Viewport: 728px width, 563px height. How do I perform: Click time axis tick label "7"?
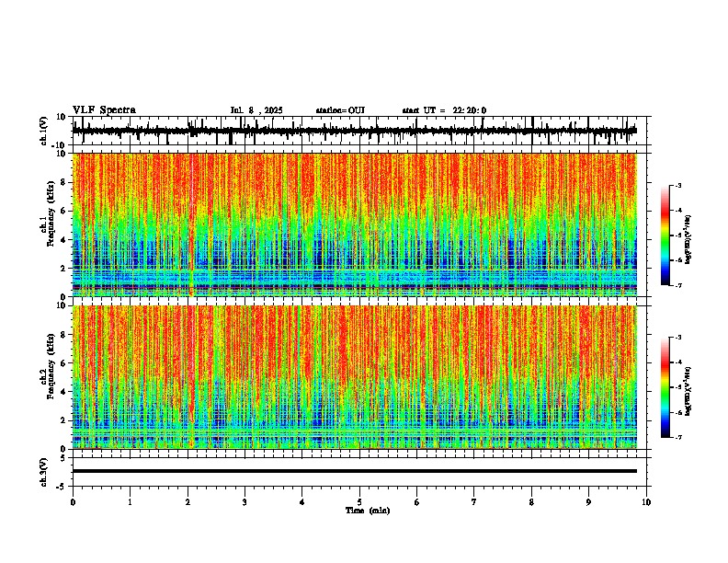click(x=474, y=502)
